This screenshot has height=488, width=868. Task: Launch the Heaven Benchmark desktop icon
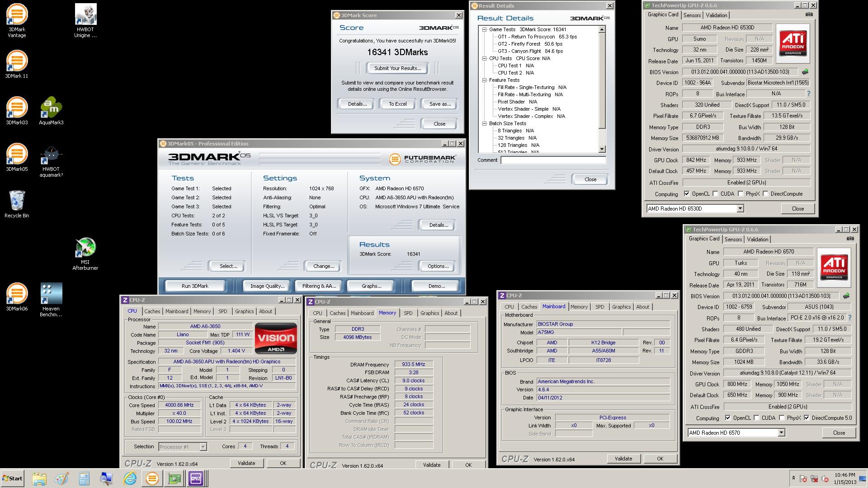[51, 300]
